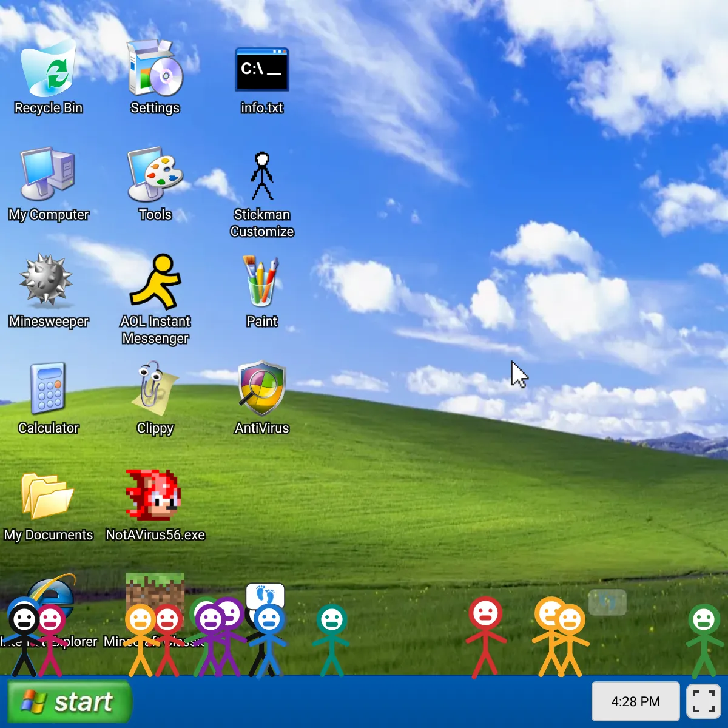Open the info.txt command prompt icon
Viewport: 728px width, 728px height.
point(262,69)
